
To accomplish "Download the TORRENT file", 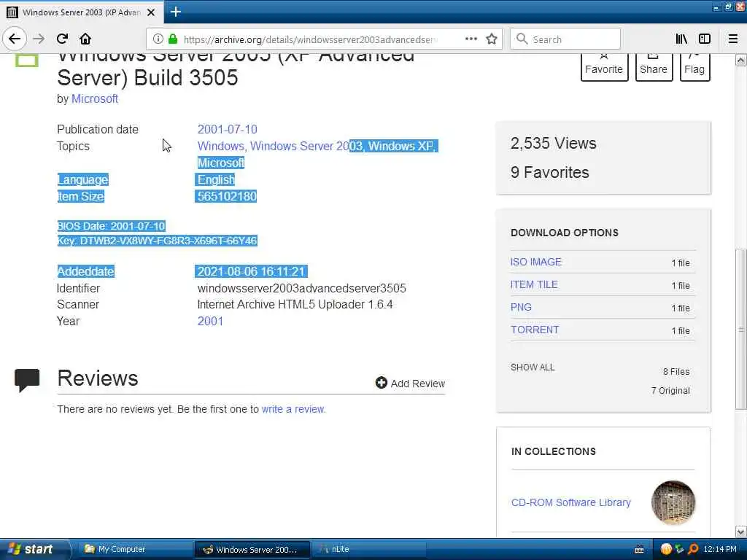I will [x=535, y=330].
